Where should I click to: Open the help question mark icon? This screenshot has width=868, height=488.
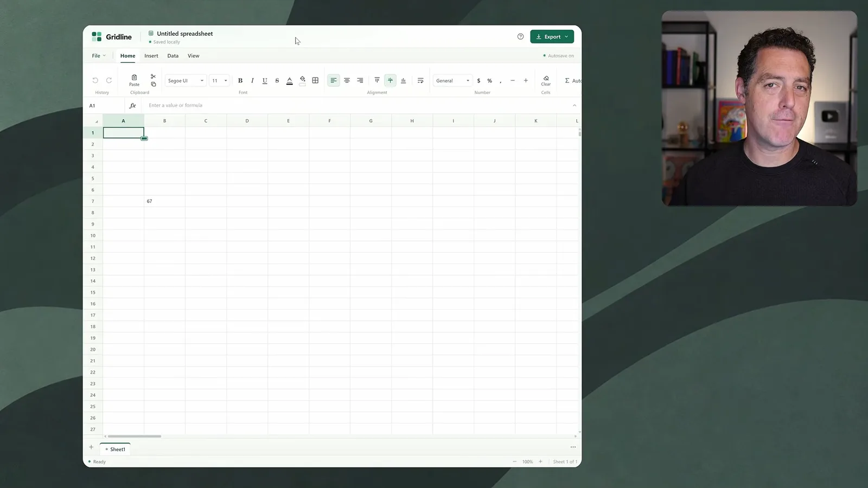520,36
